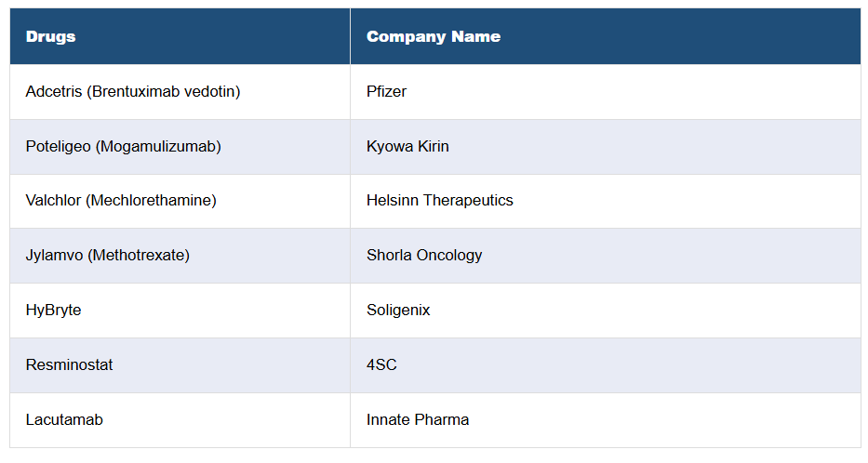Click the Kyowa Kirin cell
868x463 pixels.
pyautogui.click(x=407, y=147)
